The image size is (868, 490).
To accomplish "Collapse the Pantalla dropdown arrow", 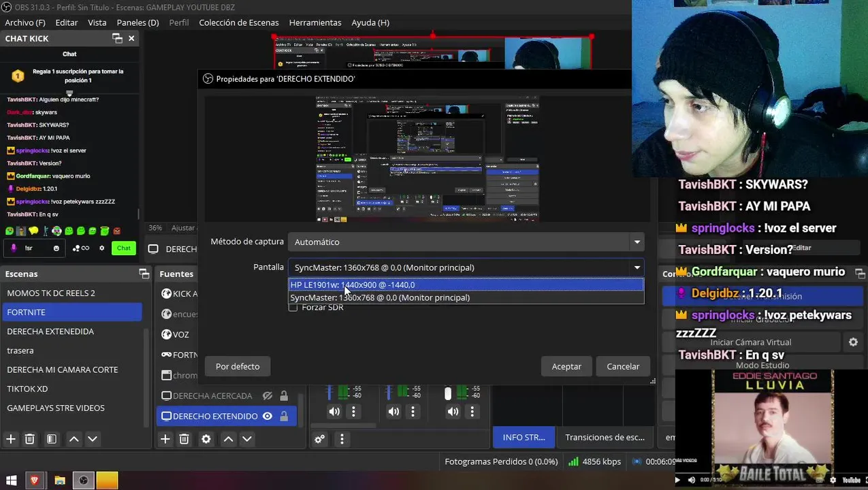I will click(x=637, y=267).
